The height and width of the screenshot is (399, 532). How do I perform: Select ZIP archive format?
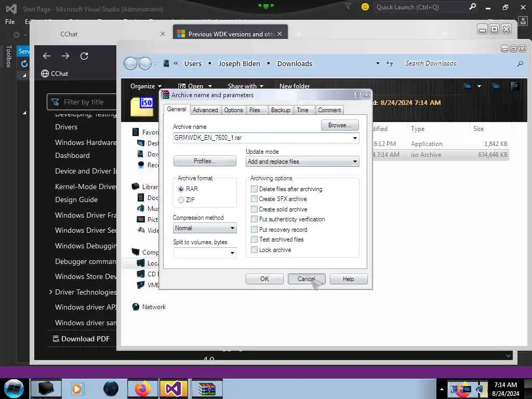point(181,200)
